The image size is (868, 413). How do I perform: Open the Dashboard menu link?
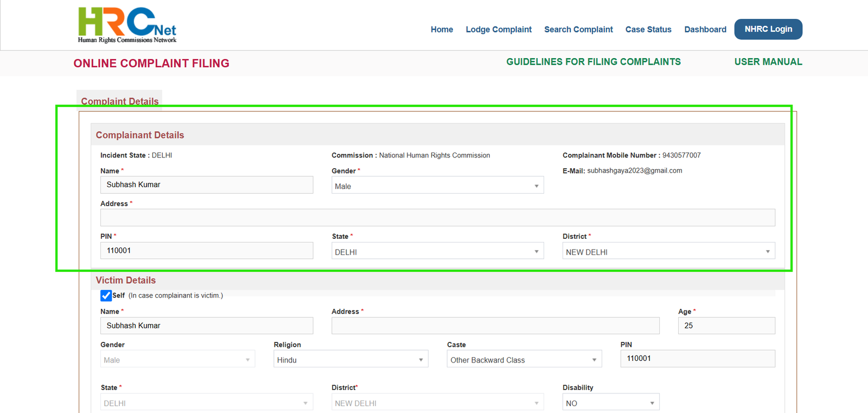click(705, 29)
